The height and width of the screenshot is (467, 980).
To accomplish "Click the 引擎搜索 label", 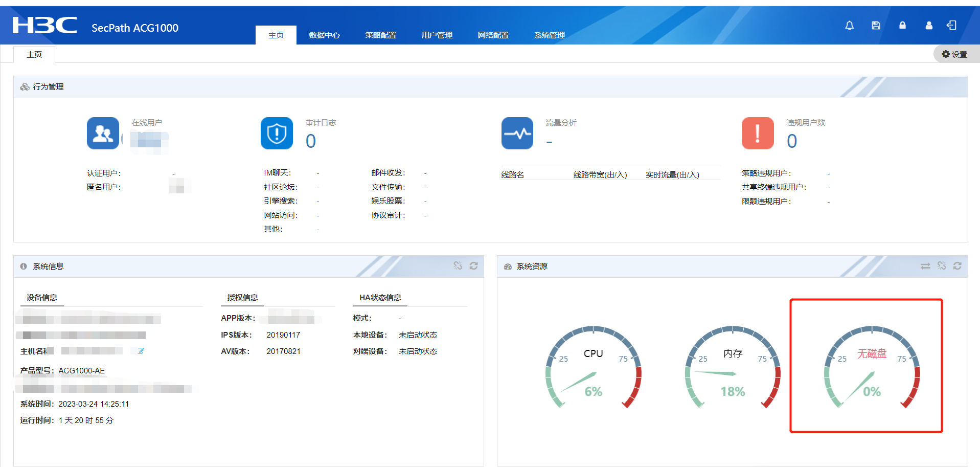I will tap(281, 201).
